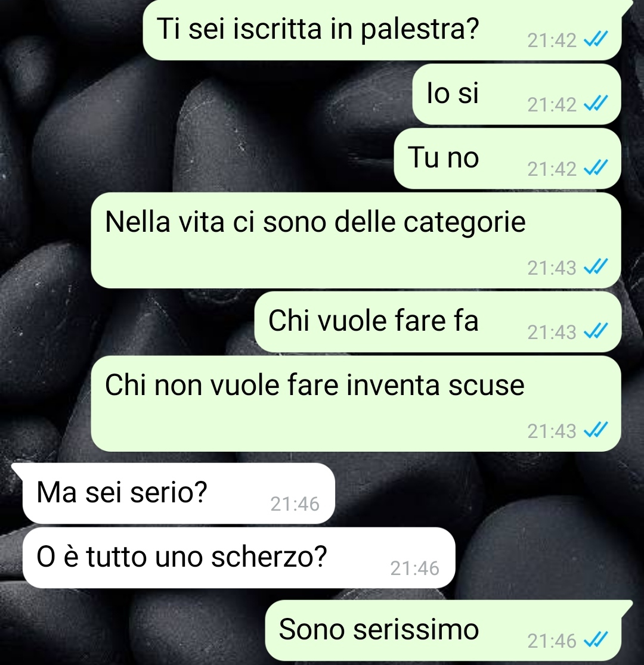The width and height of the screenshot is (644, 665).
Task: Select the 'Tu no' message bubble
Action: pyautogui.click(x=507, y=159)
